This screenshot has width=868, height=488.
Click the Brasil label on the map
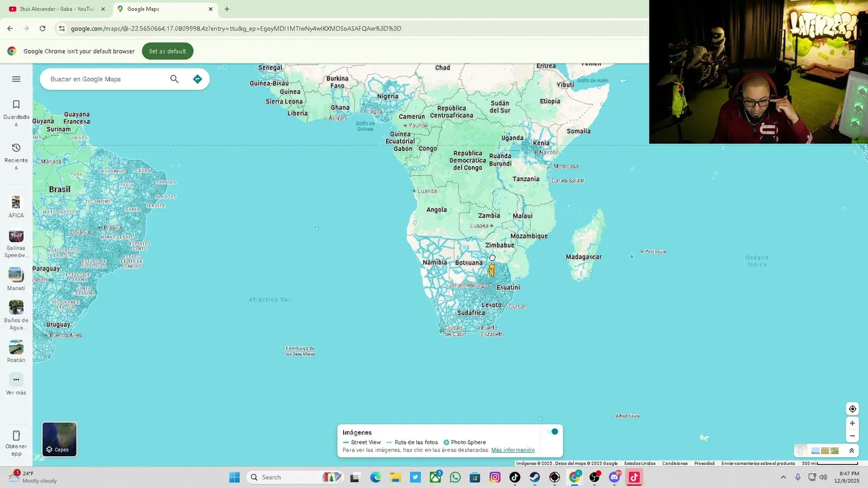60,189
